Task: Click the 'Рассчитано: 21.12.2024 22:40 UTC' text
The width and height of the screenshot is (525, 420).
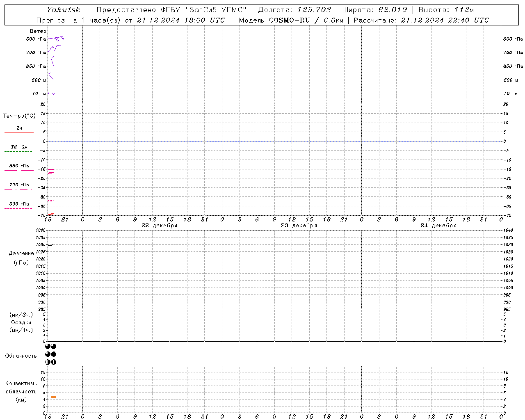Action: (x=421, y=20)
